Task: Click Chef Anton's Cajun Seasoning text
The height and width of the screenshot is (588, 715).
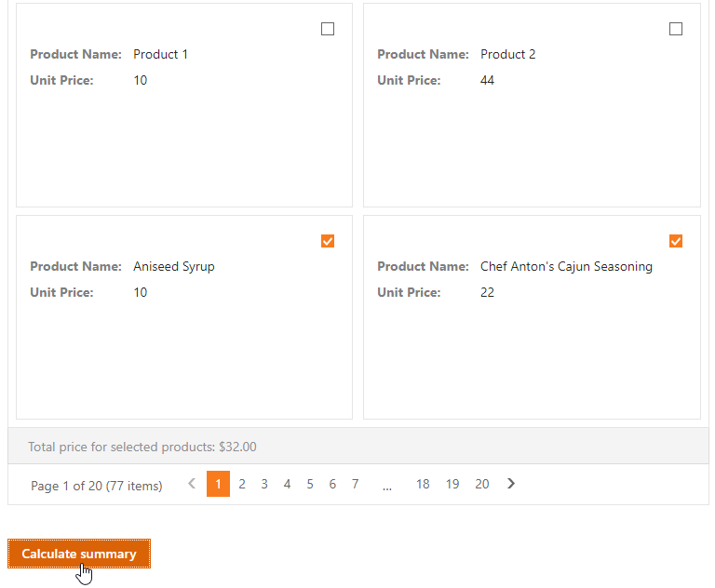Action: pyautogui.click(x=566, y=267)
